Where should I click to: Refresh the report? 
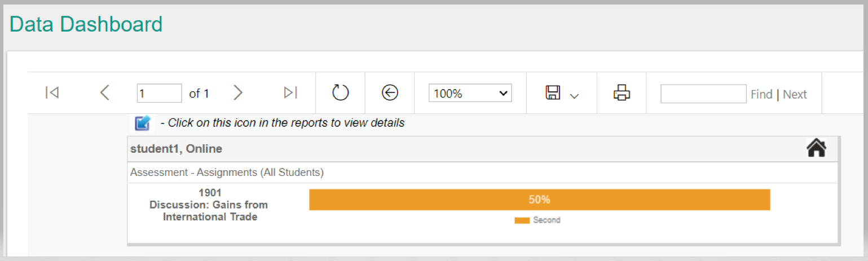(x=341, y=93)
